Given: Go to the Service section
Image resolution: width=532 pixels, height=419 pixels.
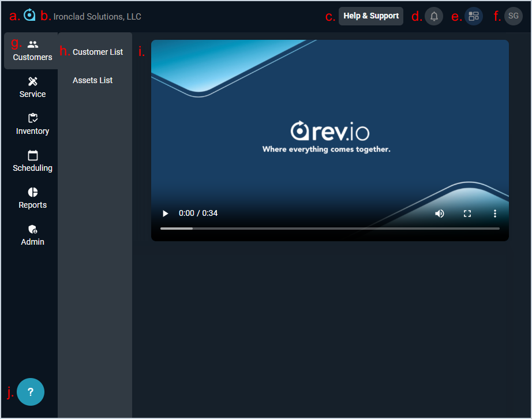Looking at the screenshot, I should point(32,88).
